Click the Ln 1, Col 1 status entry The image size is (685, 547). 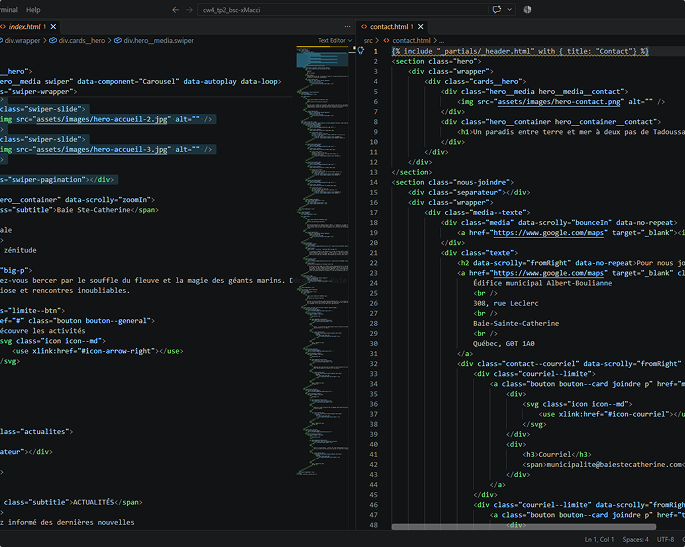pyautogui.click(x=599, y=540)
